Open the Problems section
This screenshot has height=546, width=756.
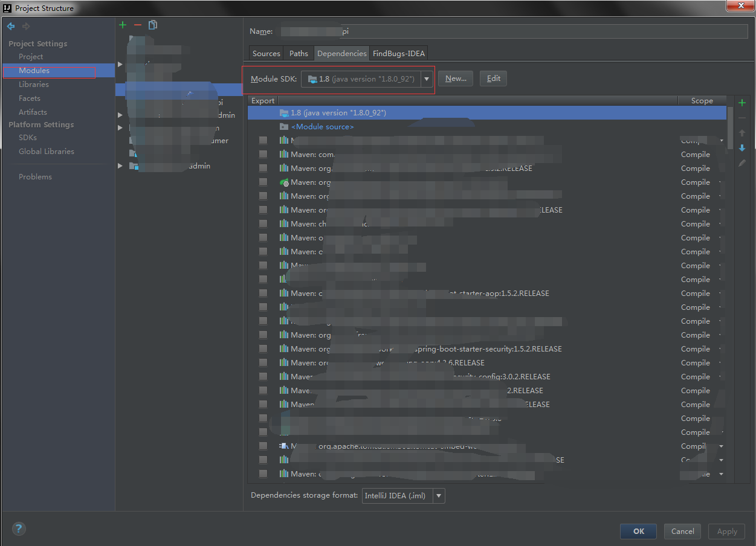point(35,177)
